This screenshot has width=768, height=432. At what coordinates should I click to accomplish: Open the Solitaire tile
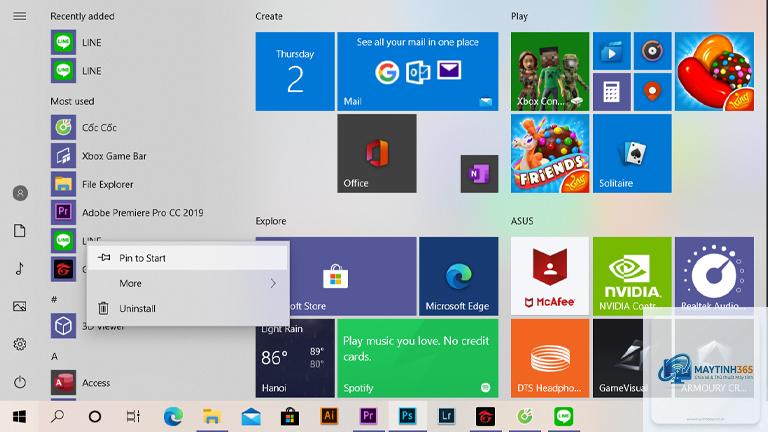click(632, 153)
